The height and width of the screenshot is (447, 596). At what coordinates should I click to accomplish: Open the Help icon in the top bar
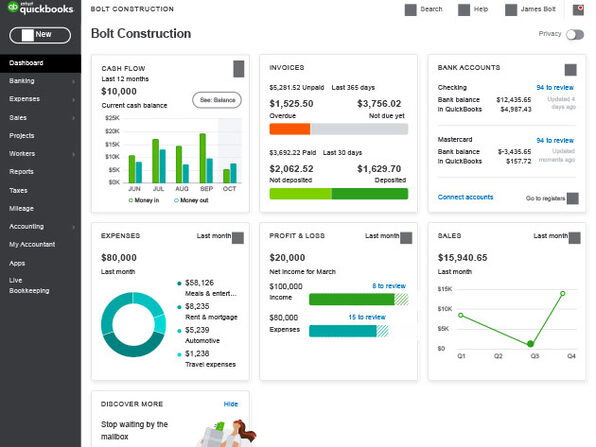[464, 10]
